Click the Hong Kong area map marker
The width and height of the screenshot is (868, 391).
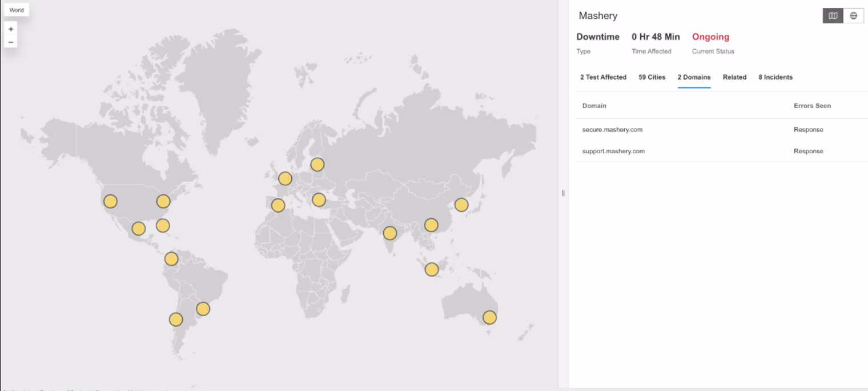pos(431,225)
